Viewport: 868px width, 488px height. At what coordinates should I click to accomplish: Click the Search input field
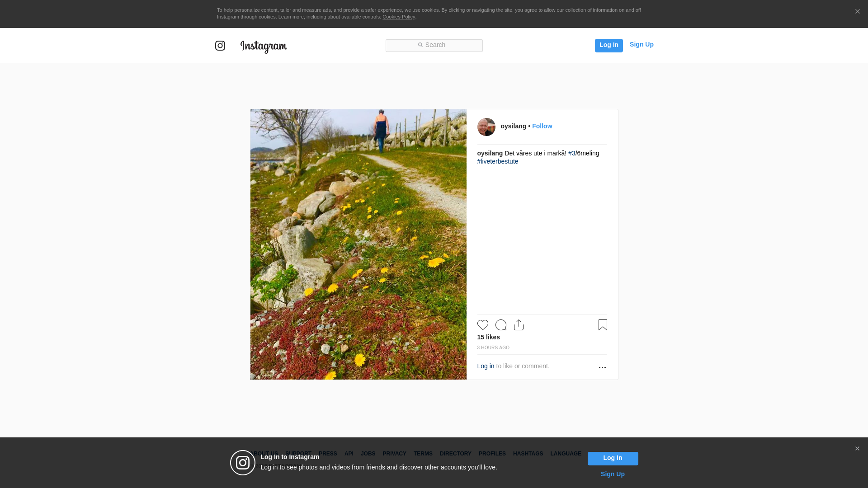point(434,45)
